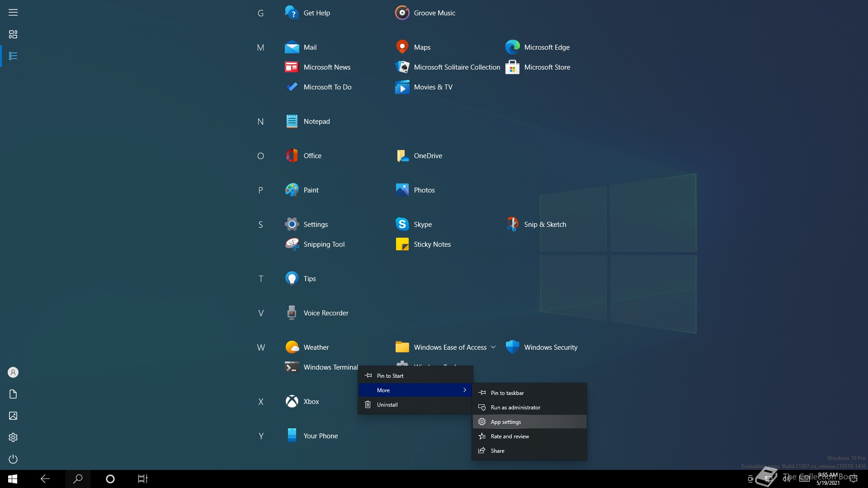Choose Rate and review
Viewport: 868px width, 488px height.
[529, 436]
